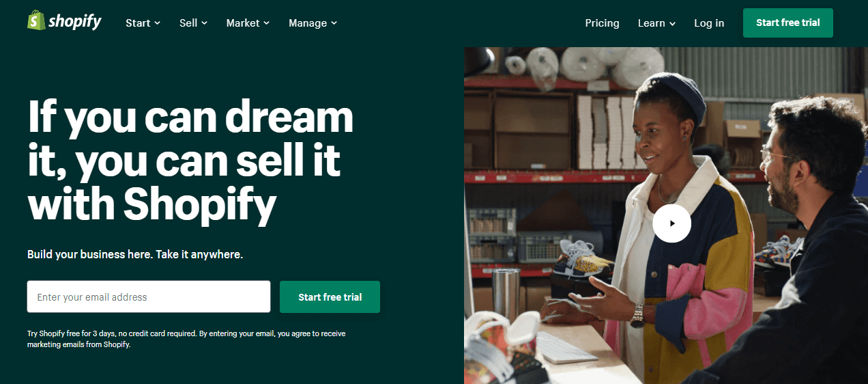Go to the Pricing page
This screenshot has height=384, width=868.
[x=602, y=23]
